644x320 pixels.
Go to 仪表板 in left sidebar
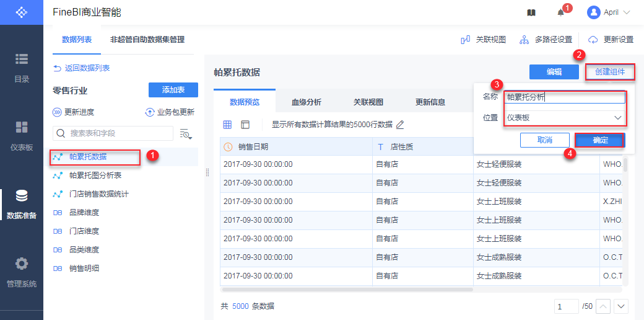(22, 136)
